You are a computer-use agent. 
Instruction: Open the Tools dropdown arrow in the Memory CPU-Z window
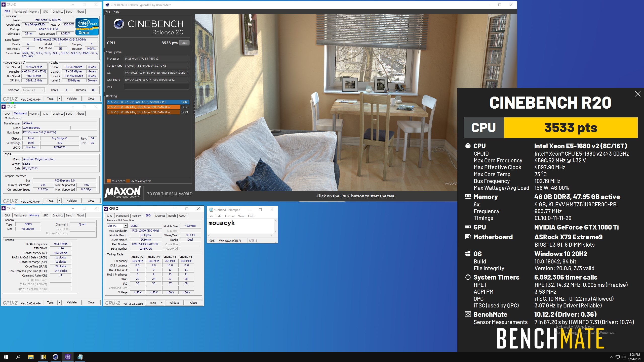tap(60, 302)
